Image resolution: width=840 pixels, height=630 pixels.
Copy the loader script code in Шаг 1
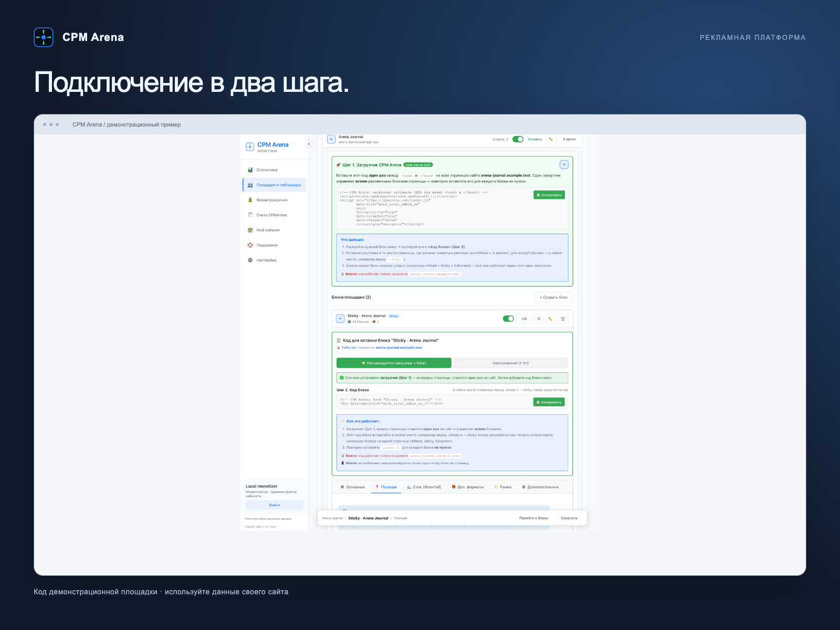[x=549, y=195]
